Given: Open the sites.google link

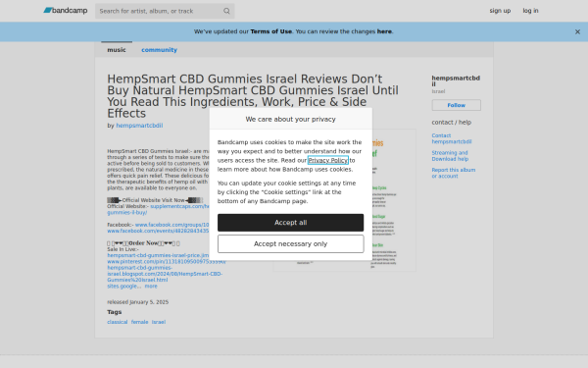Looking at the screenshot, I should tap(124, 287).
